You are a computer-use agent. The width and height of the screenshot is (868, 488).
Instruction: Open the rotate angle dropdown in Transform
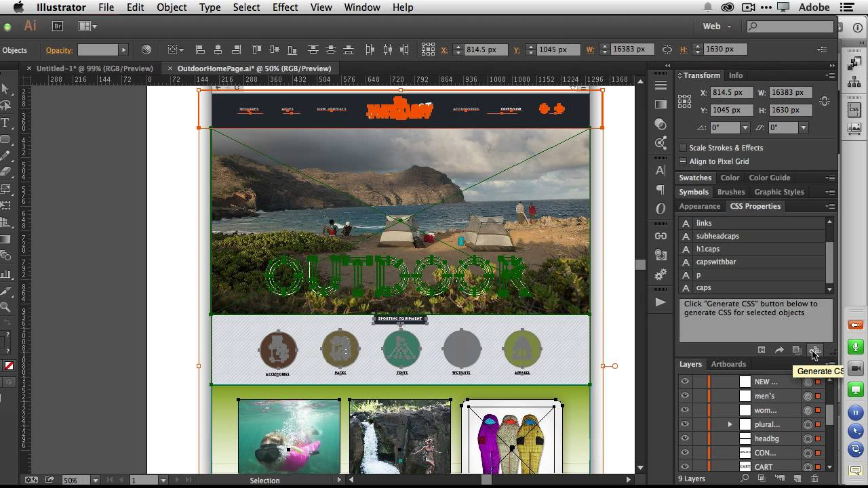pyautogui.click(x=745, y=127)
